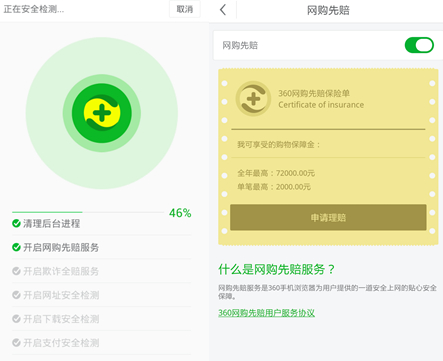Click the grey check beside 开启下载安全检测

point(16,319)
